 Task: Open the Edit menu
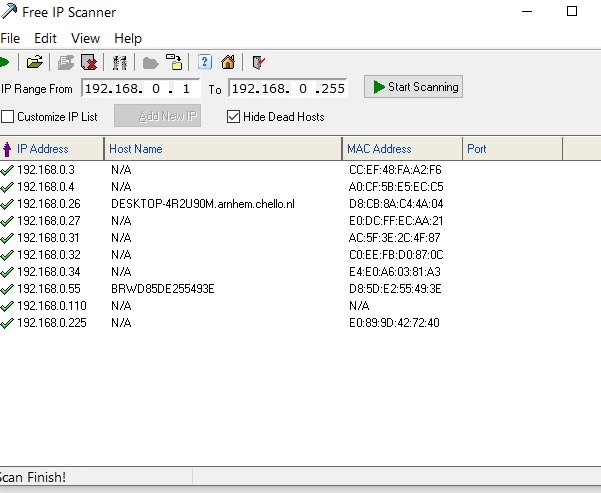click(45, 38)
